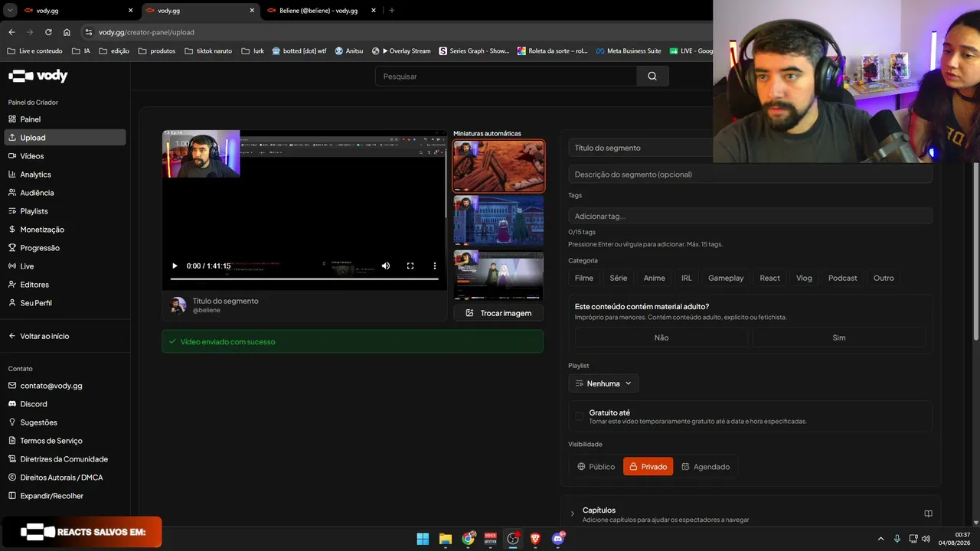Select the first automatic thumbnail
This screenshot has height=551, width=980.
(x=498, y=166)
